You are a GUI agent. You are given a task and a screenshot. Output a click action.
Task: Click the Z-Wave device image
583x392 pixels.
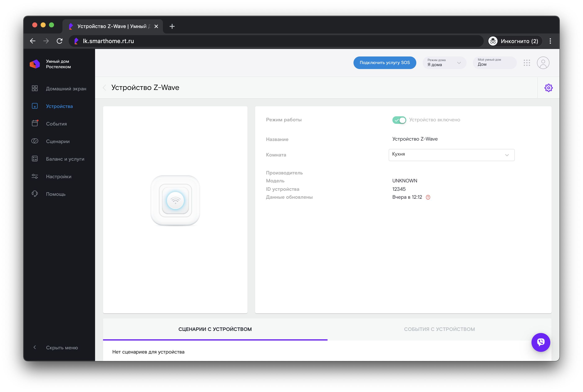pyautogui.click(x=175, y=201)
